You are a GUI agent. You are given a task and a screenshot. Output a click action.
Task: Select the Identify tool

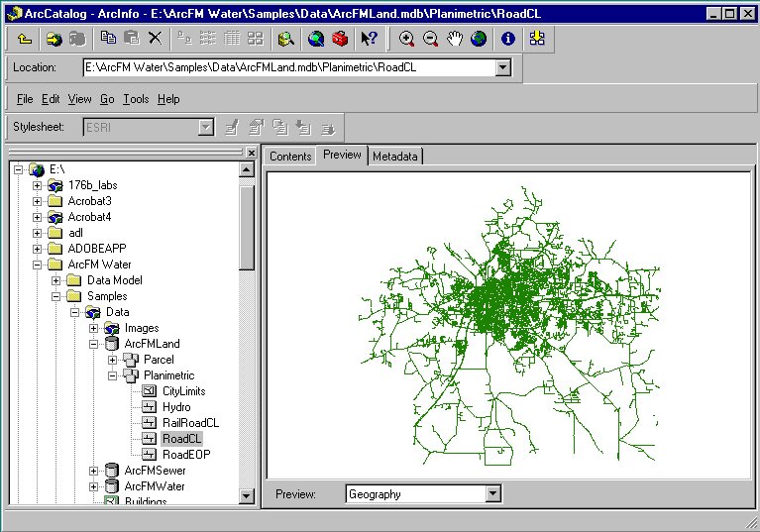click(x=508, y=39)
